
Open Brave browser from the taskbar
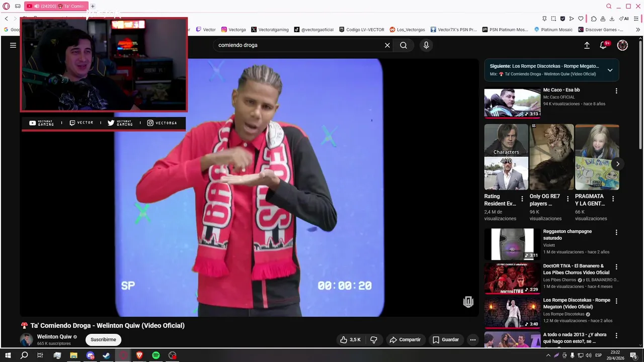139,355
